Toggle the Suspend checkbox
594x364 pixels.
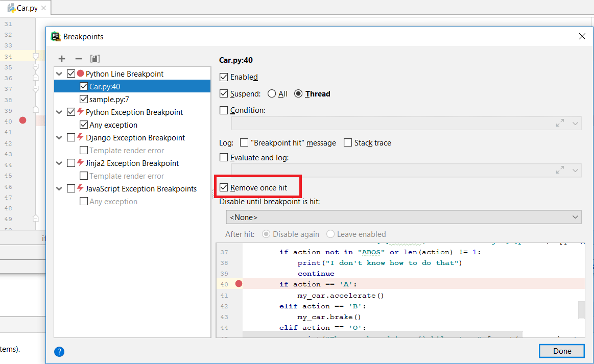[x=224, y=93]
